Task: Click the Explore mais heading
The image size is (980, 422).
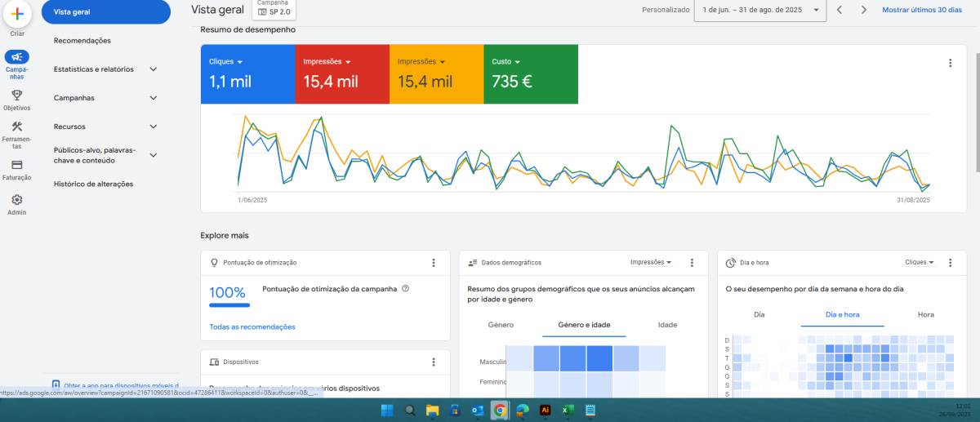Action: click(225, 236)
